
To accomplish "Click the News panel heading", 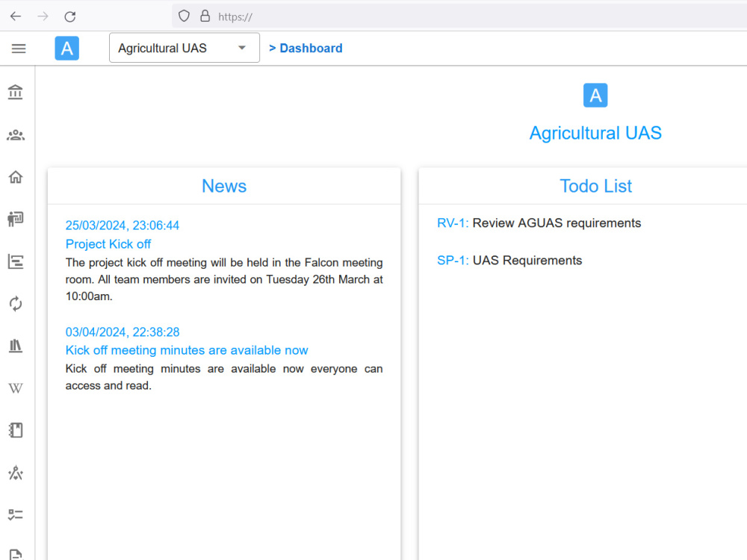I will tap(224, 186).
